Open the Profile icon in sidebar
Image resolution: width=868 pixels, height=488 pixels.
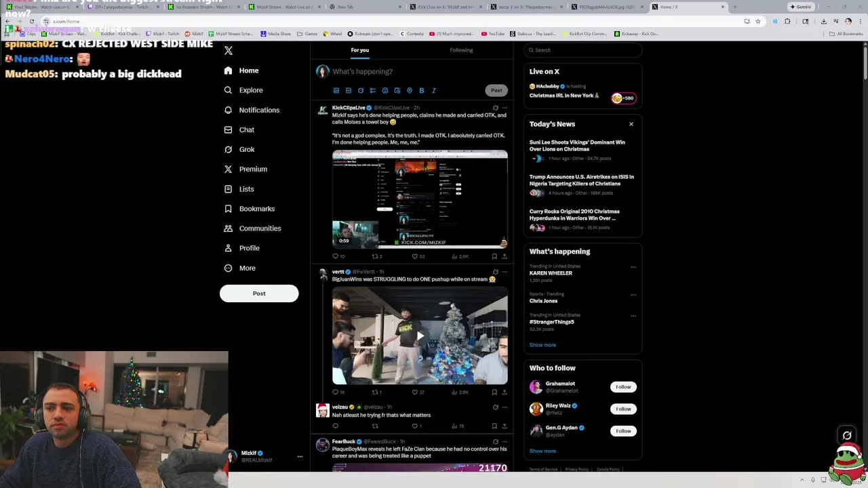(x=229, y=248)
